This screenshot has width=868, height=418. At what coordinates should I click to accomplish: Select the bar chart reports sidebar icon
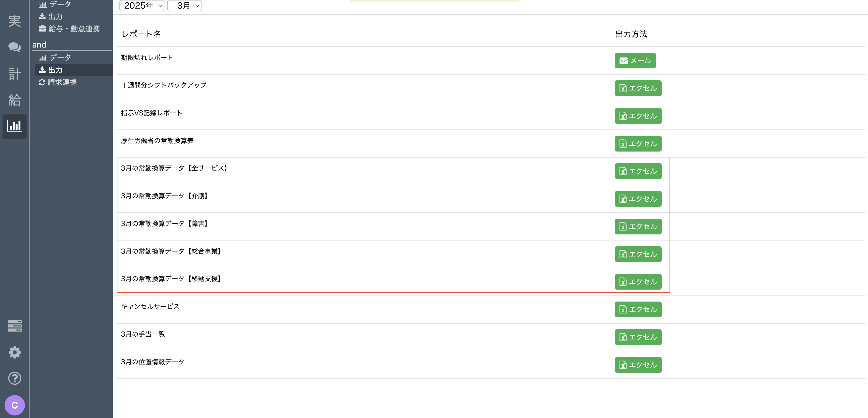click(x=14, y=126)
